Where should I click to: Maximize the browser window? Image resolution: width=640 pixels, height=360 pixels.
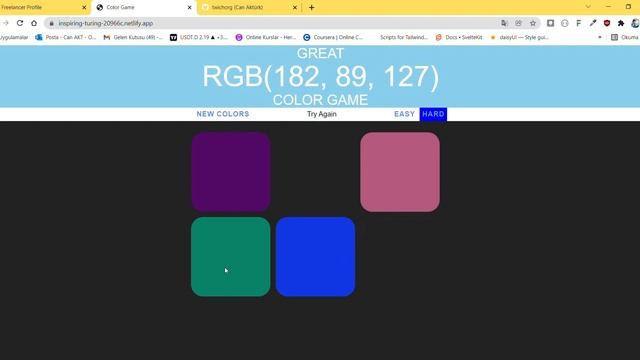point(628,7)
